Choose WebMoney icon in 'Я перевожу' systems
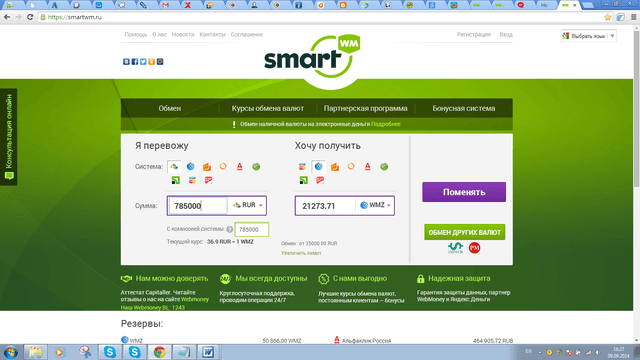 (x=191, y=167)
